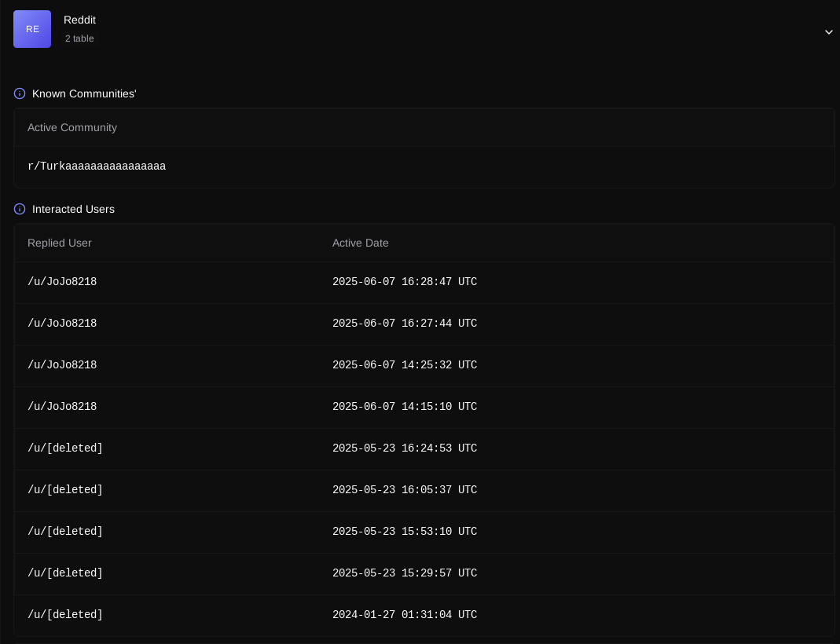Click the info icon beside Interacted Users
Viewport: 840px width, 644px height.
coord(20,209)
